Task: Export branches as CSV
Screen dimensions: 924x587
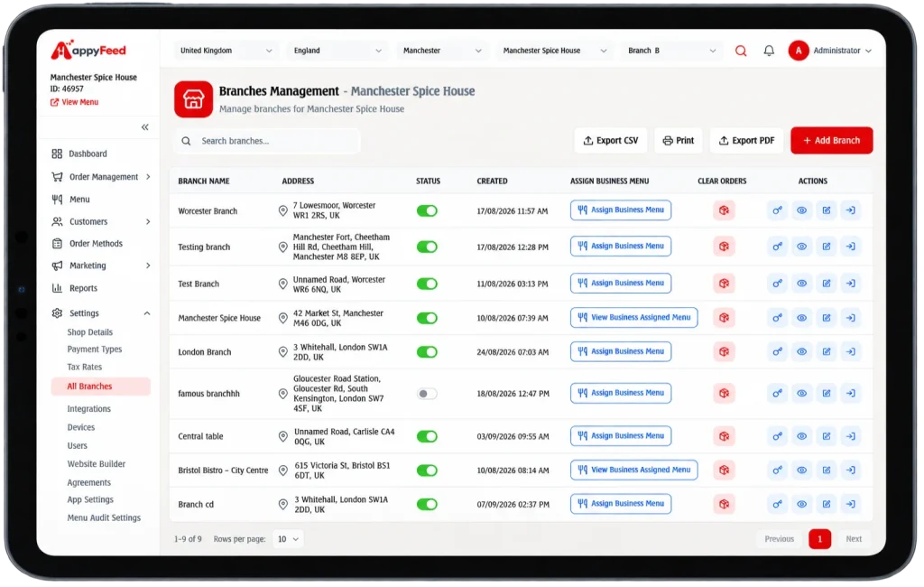Action: coord(611,140)
